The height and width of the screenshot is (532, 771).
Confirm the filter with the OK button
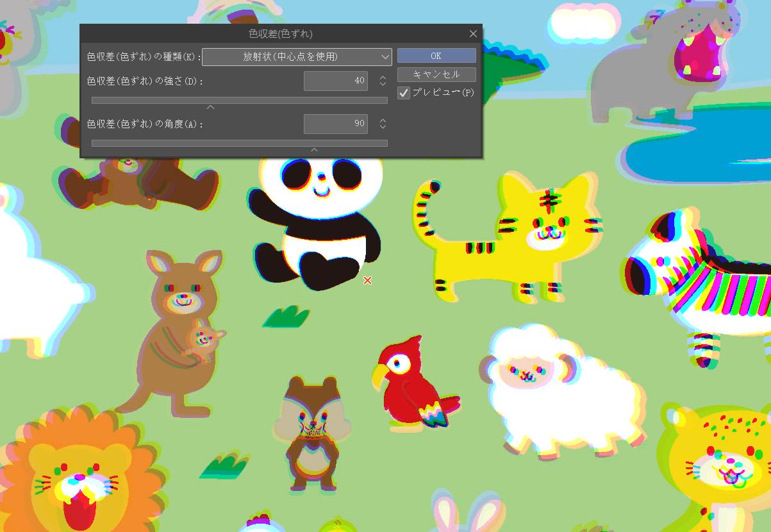click(x=436, y=56)
